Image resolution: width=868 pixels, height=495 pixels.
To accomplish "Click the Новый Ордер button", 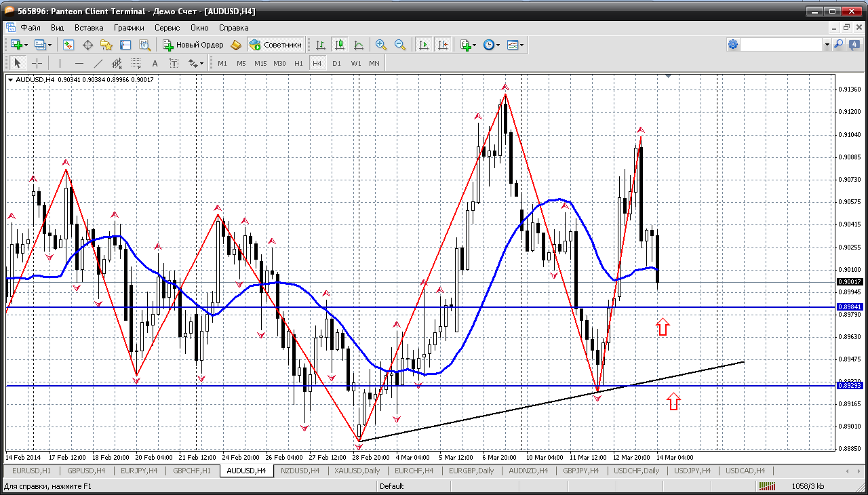I will click(193, 45).
